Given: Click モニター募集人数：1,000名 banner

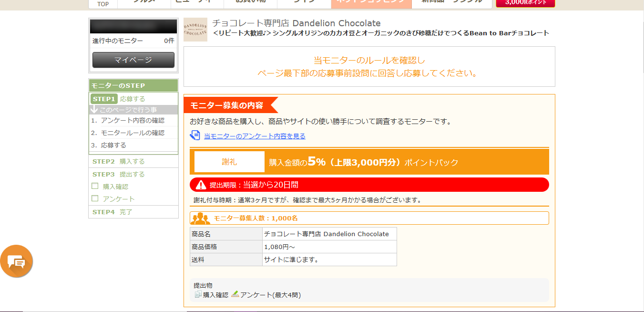Looking at the screenshot, I should 369,218.
